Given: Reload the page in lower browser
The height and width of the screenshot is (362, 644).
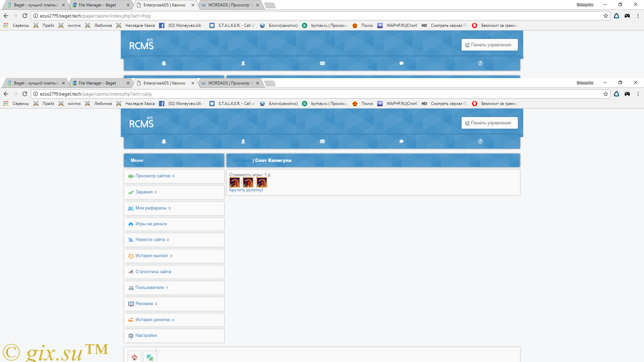Looking at the screenshot, I should [x=25, y=94].
